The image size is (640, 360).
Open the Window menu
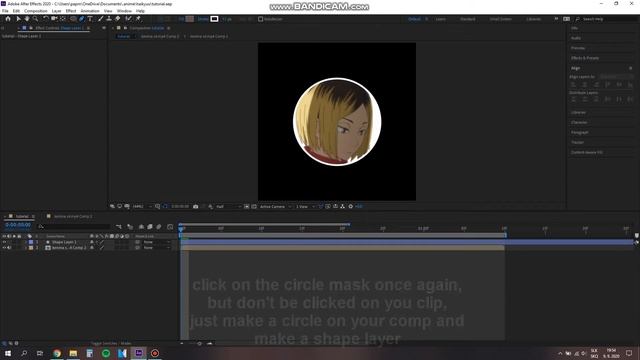[x=124, y=11]
